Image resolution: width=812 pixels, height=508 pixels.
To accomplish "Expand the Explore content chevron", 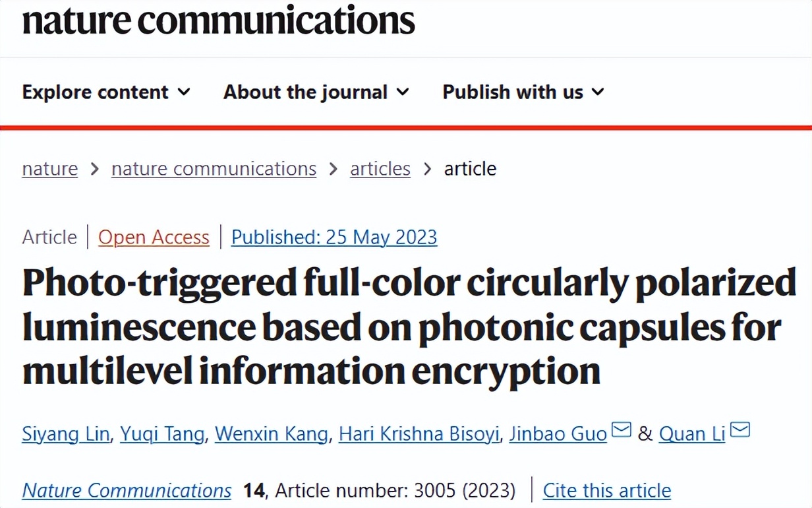I will (x=185, y=92).
